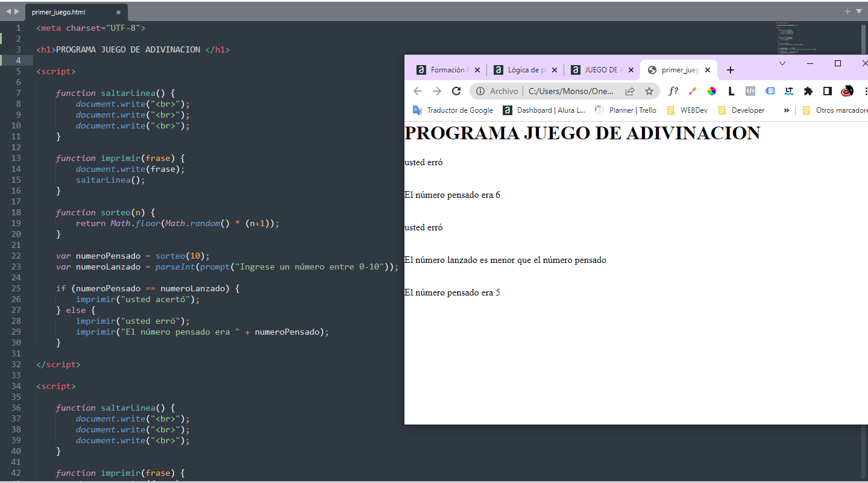Open the LanguageTool extension icon
This screenshot has height=483, width=868.
tap(789, 91)
